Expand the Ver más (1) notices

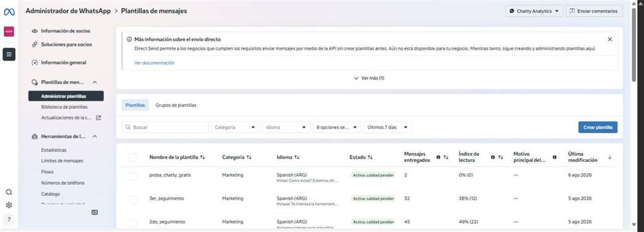coord(369,78)
